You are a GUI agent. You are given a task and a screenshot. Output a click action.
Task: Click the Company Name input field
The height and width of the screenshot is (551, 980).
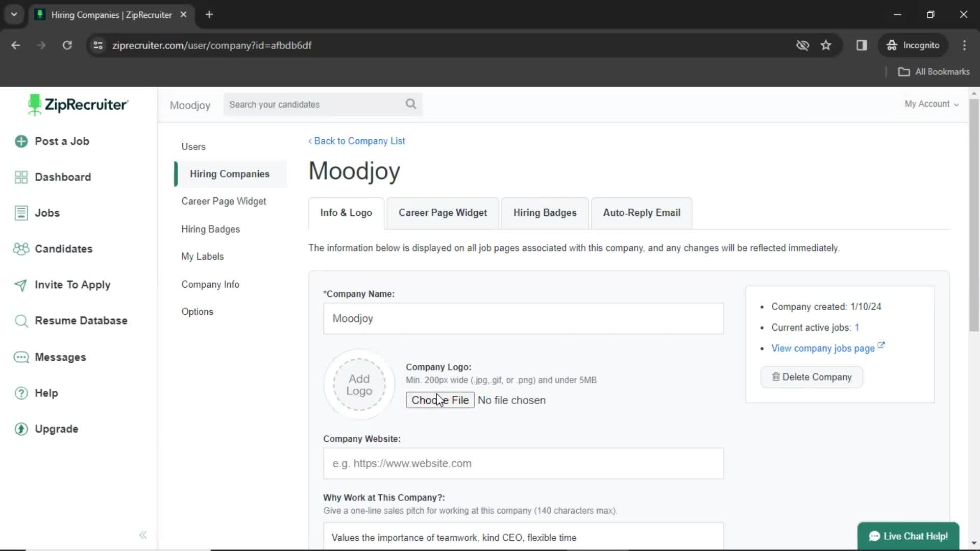(523, 318)
